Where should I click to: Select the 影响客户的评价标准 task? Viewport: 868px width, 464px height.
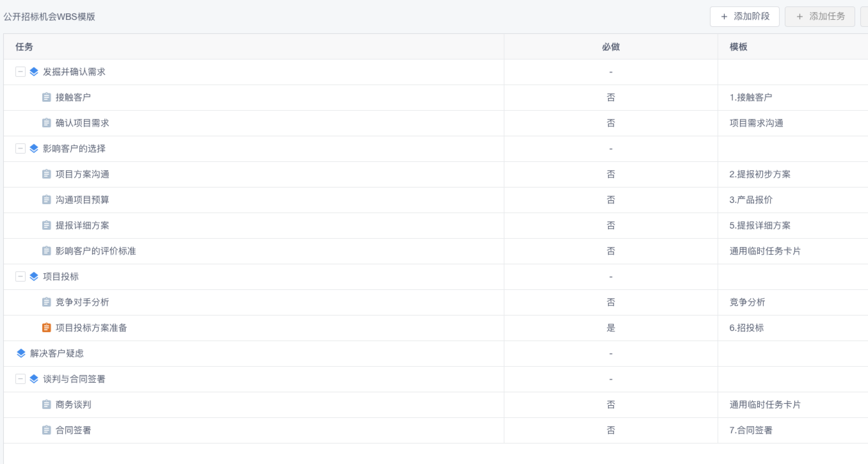[95, 251]
